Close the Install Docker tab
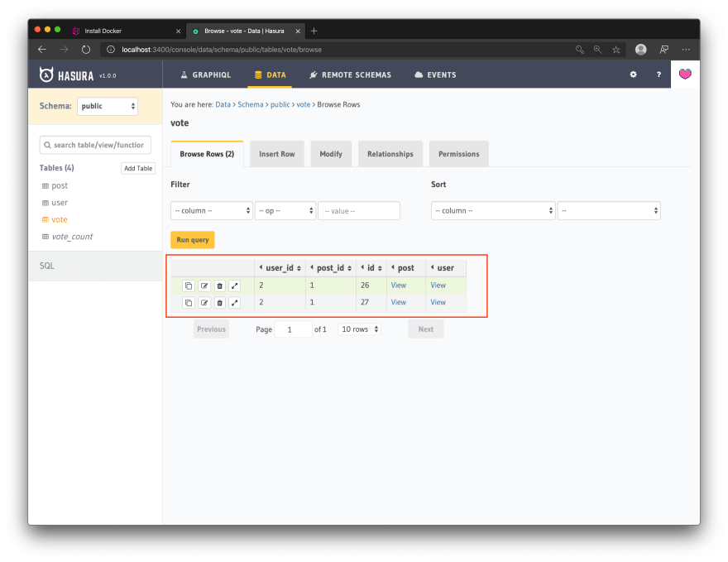728x562 pixels. (179, 31)
